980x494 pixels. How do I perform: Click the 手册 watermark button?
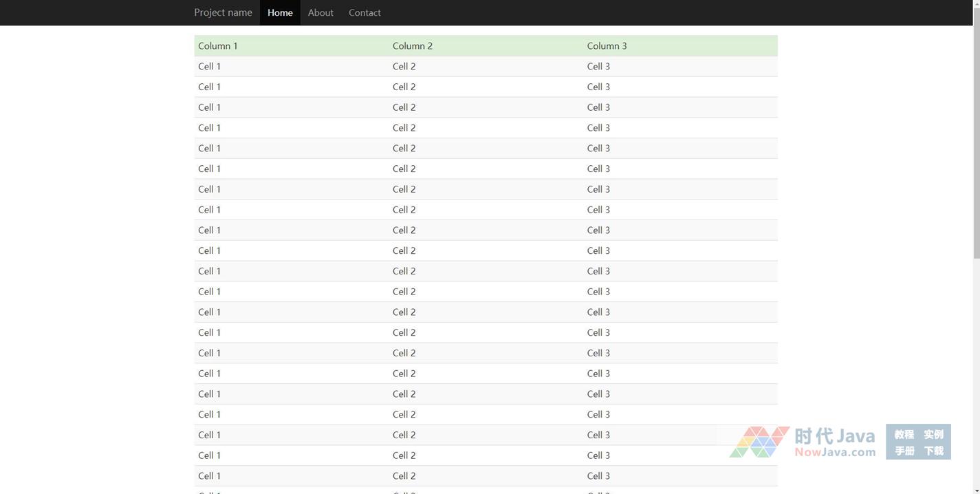(904, 451)
